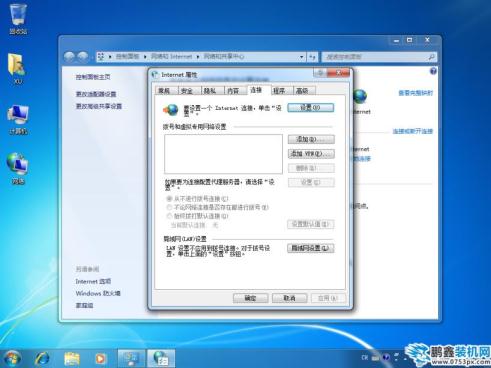Select always dial default connection radio

(169, 216)
